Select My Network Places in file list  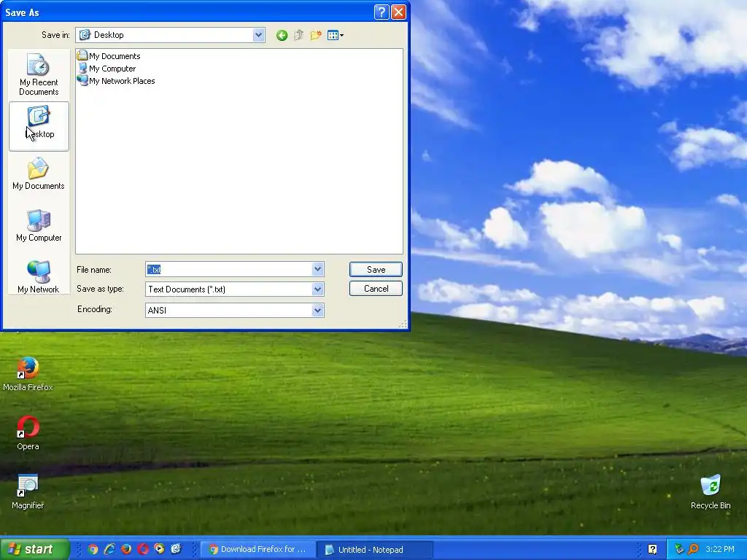[x=116, y=81]
